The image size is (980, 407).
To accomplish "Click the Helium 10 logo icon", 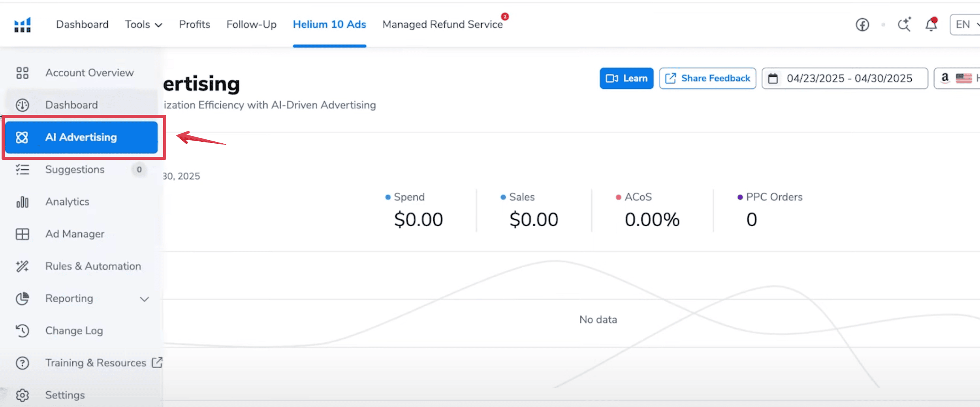I will (23, 25).
